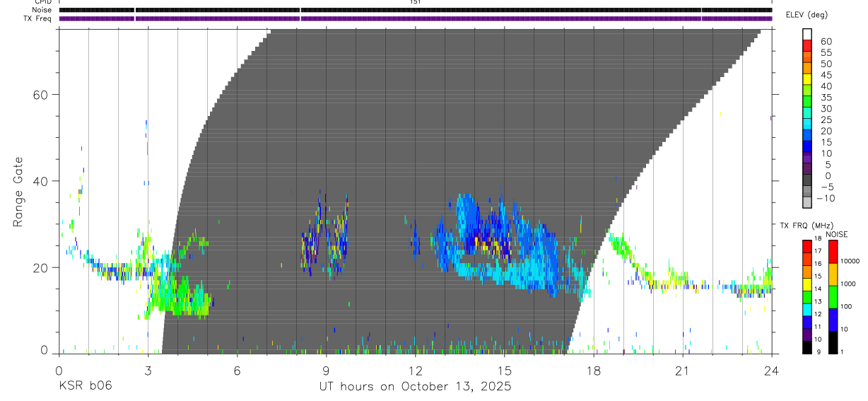The width and height of the screenshot is (868, 401).
Task: Pick the black bottom TX FRQ colorbar segment
Action: (x=807, y=346)
